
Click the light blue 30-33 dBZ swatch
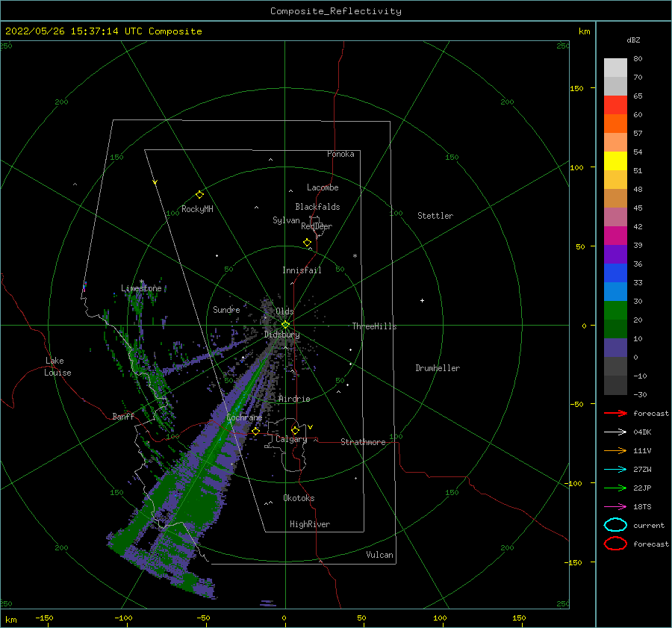coord(615,292)
